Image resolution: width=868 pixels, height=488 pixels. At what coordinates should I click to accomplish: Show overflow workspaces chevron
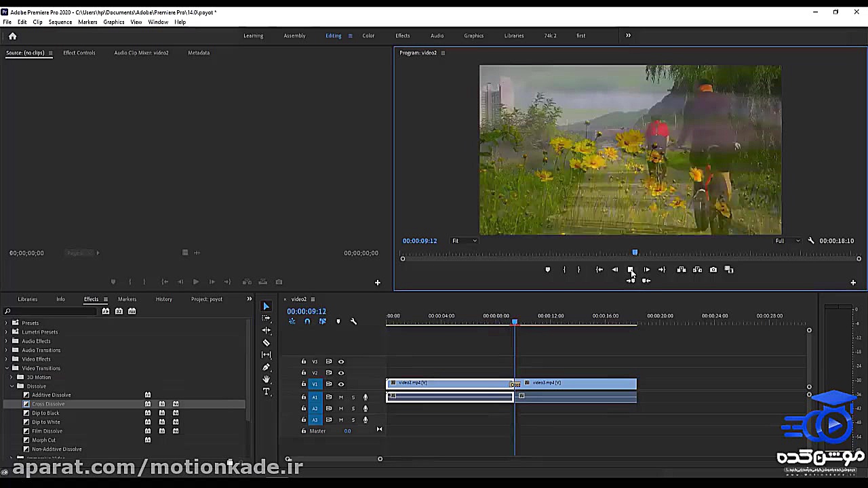(x=628, y=36)
